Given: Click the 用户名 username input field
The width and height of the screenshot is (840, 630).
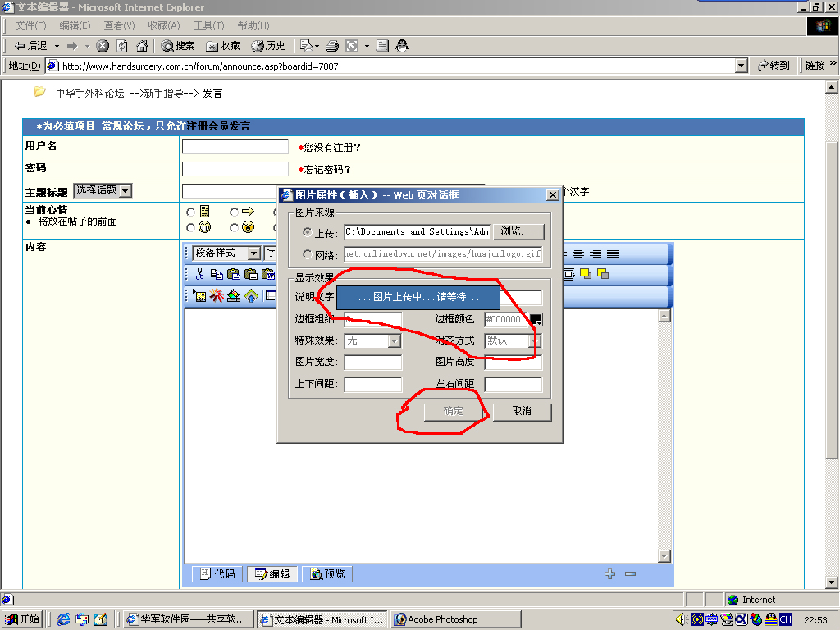Looking at the screenshot, I should 235,147.
